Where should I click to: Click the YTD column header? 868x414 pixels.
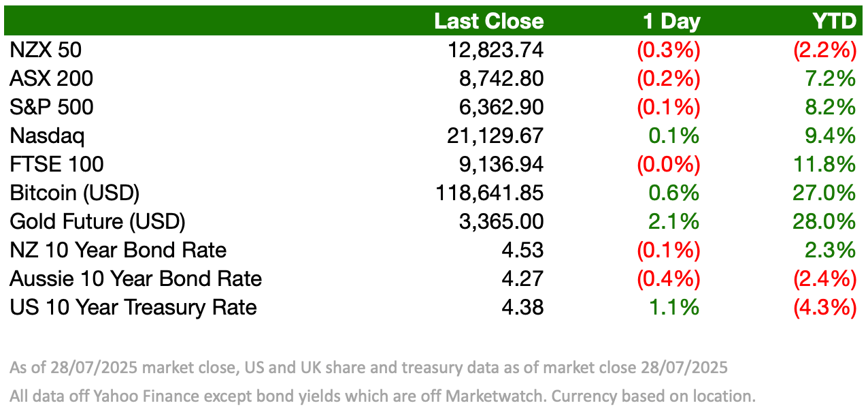point(834,21)
